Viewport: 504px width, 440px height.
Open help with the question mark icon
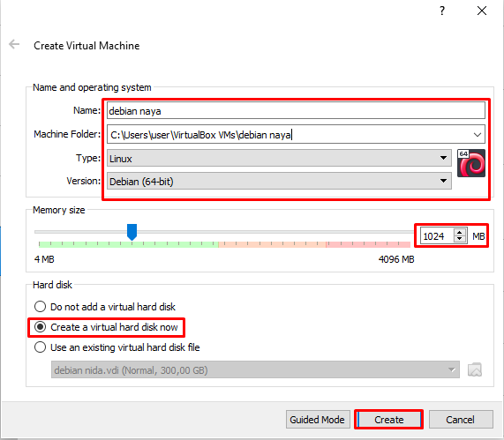pos(442,11)
